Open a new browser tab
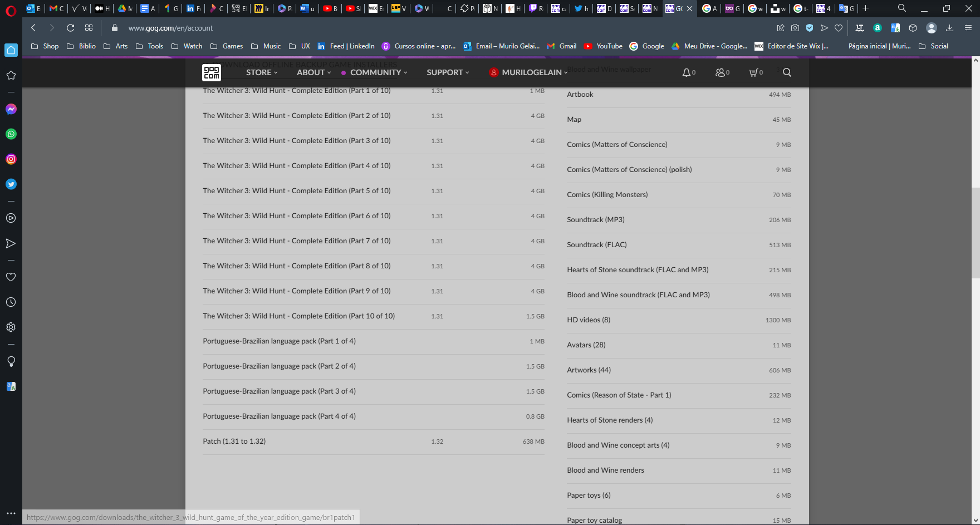The image size is (980, 525). click(865, 8)
